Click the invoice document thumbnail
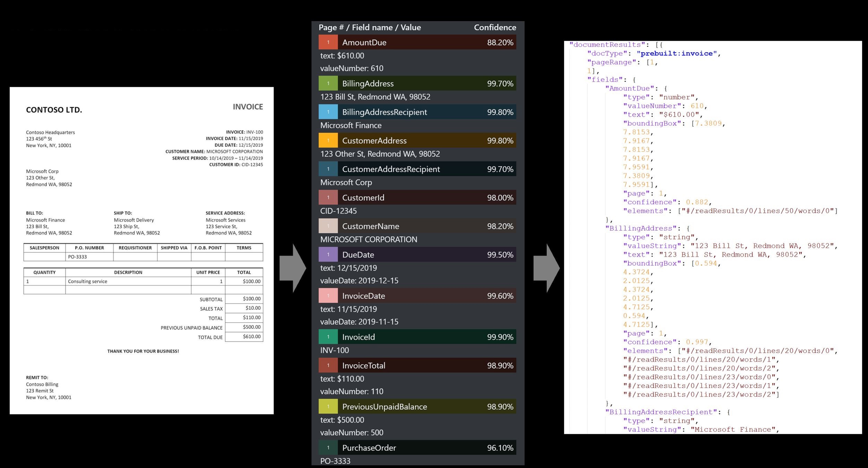868x468 pixels. tap(142, 250)
